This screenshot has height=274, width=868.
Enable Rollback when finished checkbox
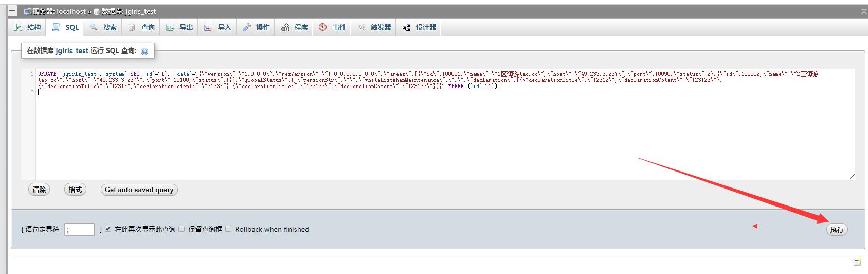pos(228,229)
